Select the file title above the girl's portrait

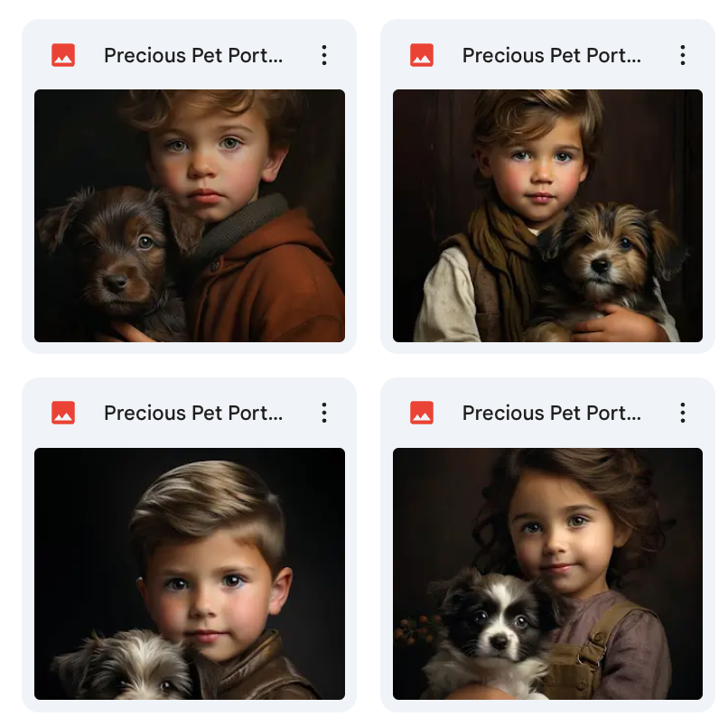(x=552, y=413)
